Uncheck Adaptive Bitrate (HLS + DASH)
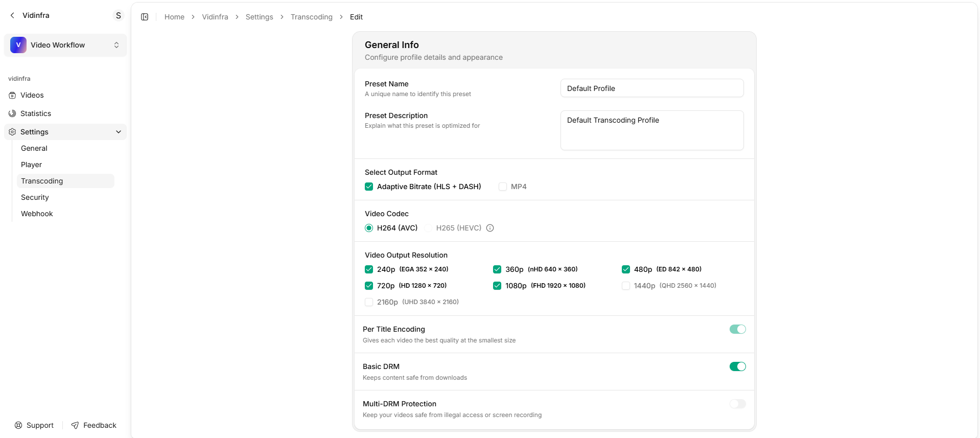This screenshot has height=438, width=980. pos(369,187)
